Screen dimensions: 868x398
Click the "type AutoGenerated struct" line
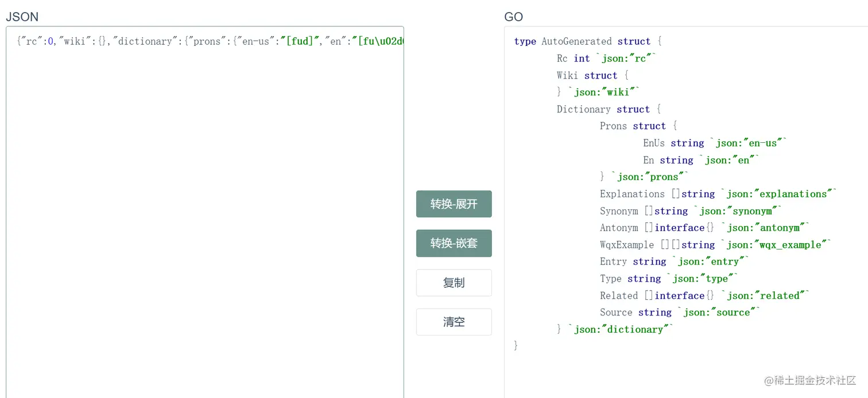pyautogui.click(x=588, y=41)
